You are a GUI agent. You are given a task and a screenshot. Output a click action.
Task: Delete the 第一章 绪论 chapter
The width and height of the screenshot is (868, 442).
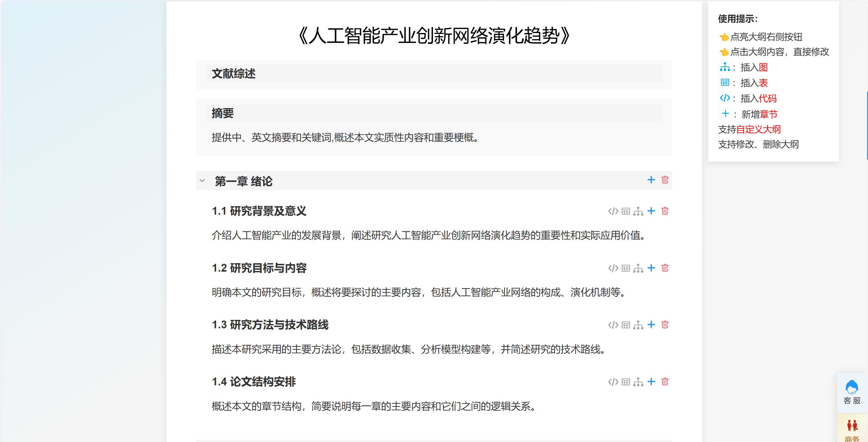665,180
